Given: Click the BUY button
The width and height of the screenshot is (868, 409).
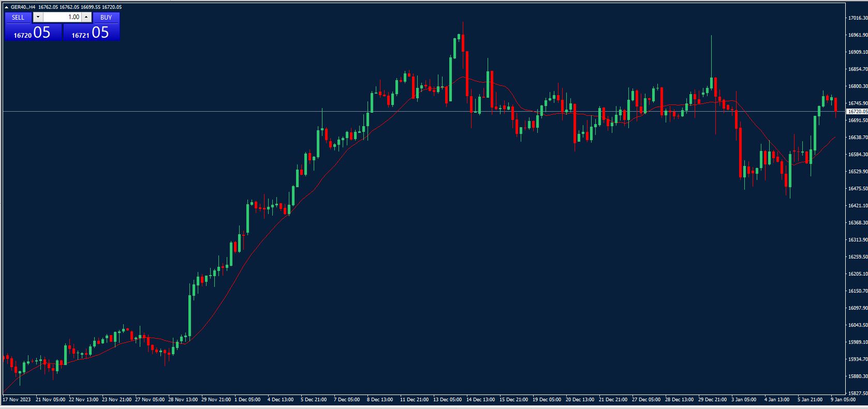Looking at the screenshot, I should click(x=106, y=17).
